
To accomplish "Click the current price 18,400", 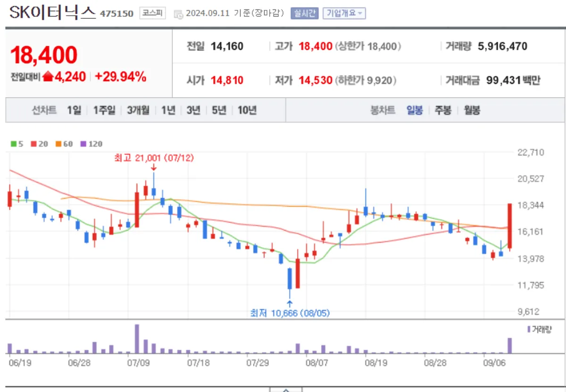I will pyautogui.click(x=44, y=55).
